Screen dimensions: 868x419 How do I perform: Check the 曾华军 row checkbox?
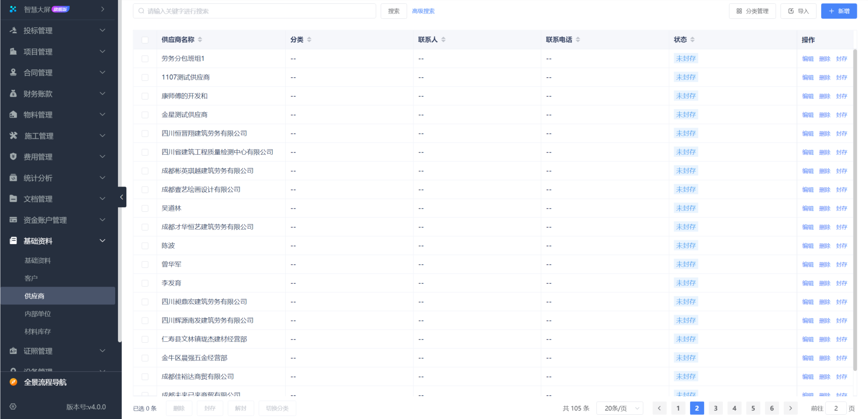click(x=145, y=264)
